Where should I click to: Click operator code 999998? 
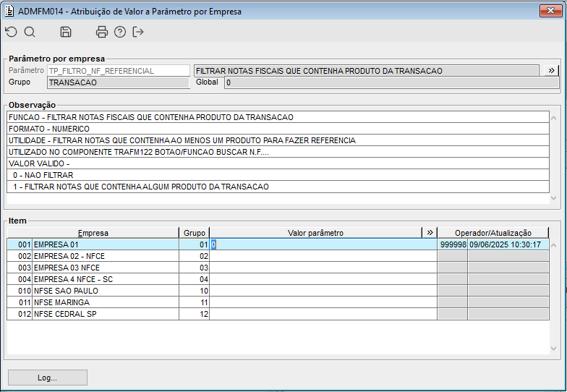[x=453, y=244]
